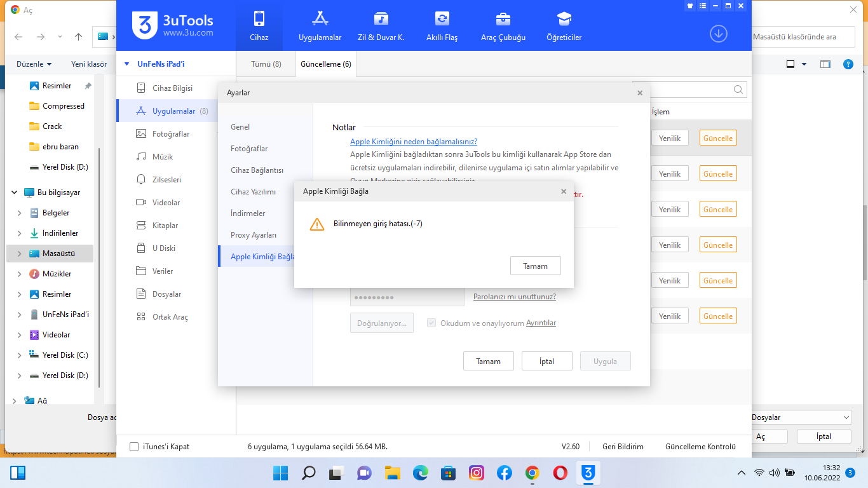Image resolution: width=868 pixels, height=488 pixels.
Task: Open Apple Kimliğini neden bağlamalısınız link
Action: [414, 142]
